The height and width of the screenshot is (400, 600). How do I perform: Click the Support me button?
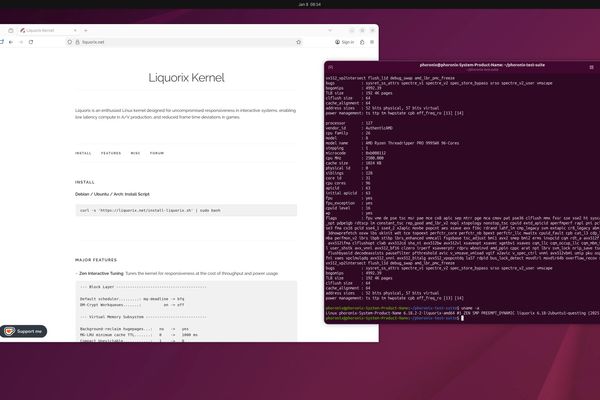pyautogui.click(x=24, y=331)
